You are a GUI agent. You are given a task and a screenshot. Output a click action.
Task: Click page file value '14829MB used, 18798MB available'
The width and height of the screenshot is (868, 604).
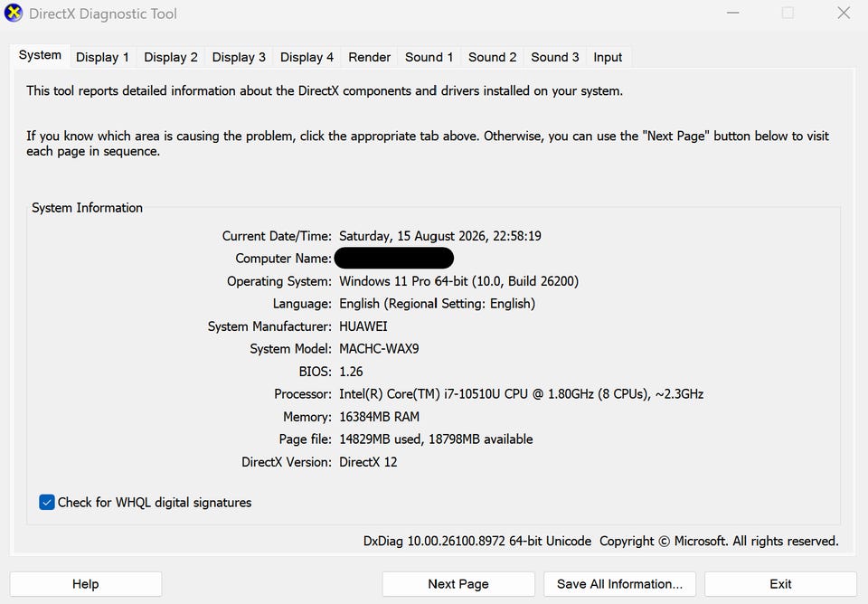coord(436,439)
